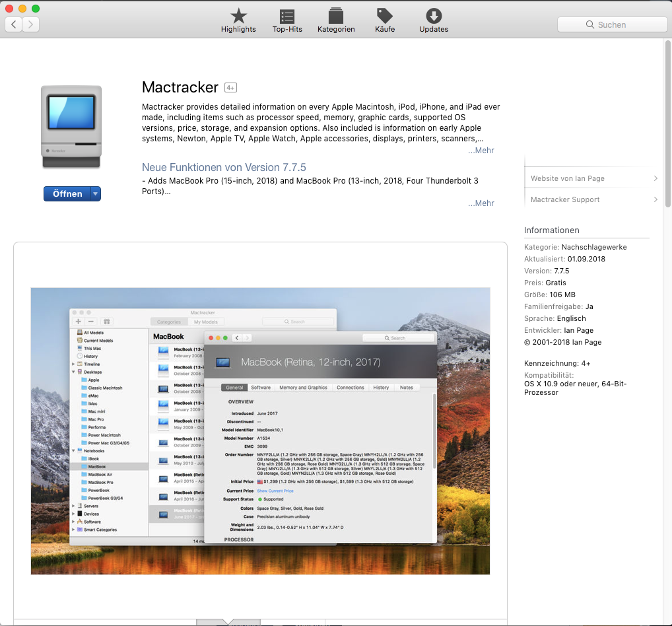Click the Entwickler value Ian Page

tap(578, 330)
